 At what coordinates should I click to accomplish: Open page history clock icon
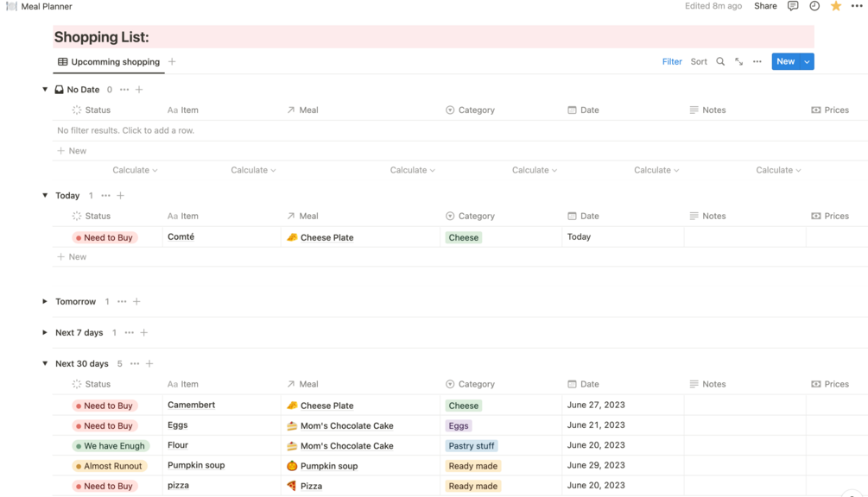[814, 6]
